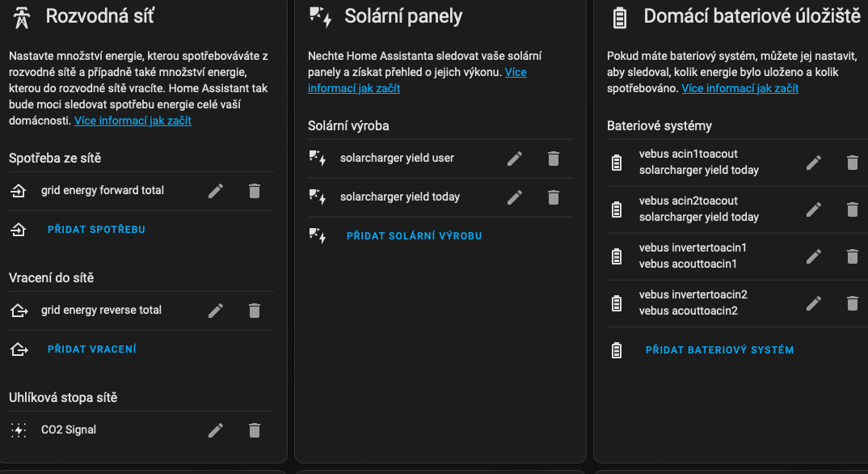
Task: Edit the vebus invertertoacin1 battery system
Action: (812, 256)
